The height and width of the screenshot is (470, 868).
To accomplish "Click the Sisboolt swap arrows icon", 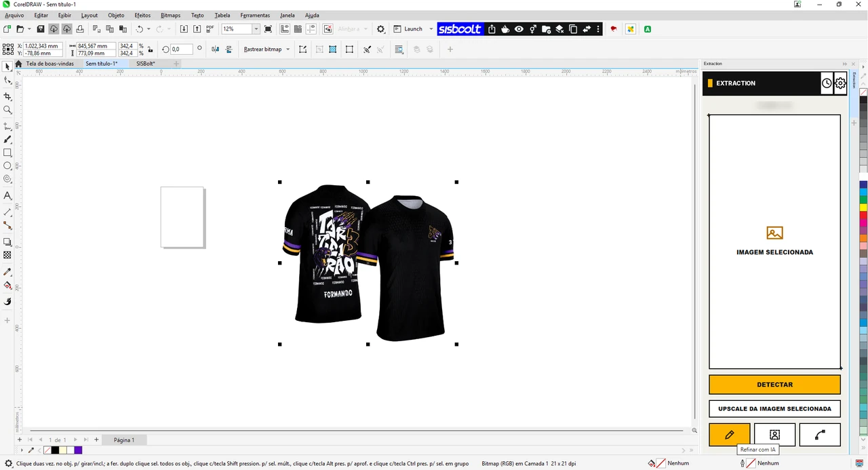I will click(587, 29).
